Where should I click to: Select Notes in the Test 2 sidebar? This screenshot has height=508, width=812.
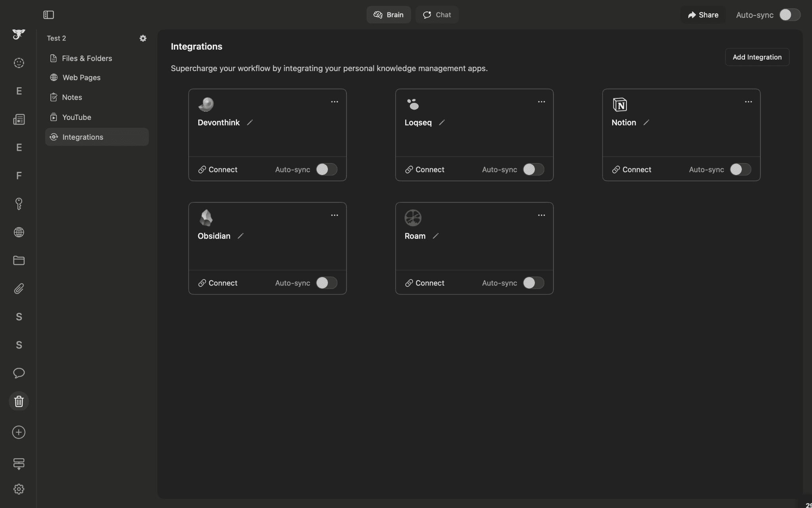[x=72, y=97]
